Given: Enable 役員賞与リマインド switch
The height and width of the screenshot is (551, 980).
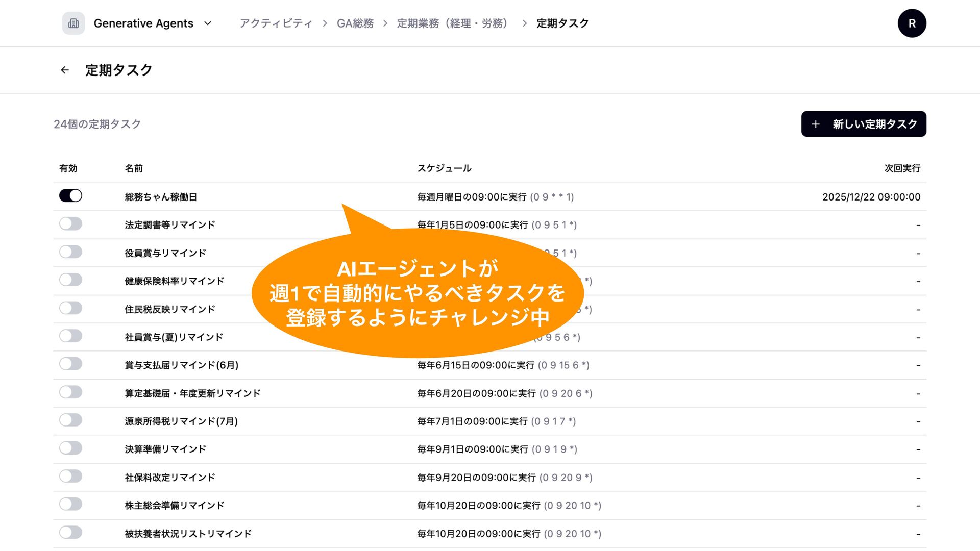Looking at the screenshot, I should pyautogui.click(x=70, y=252).
